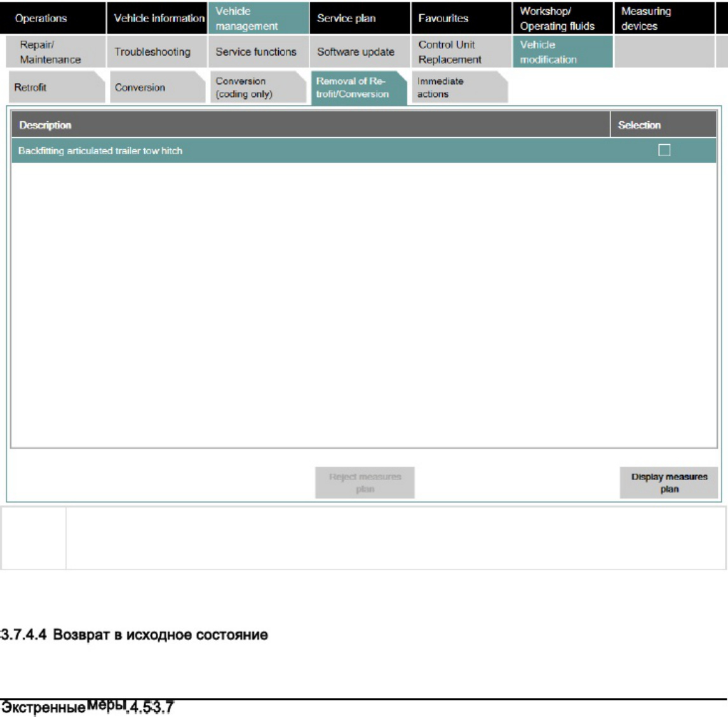Switch to Measuring devices tab
Image resolution: width=728 pixels, height=717 pixels.
coord(664,18)
